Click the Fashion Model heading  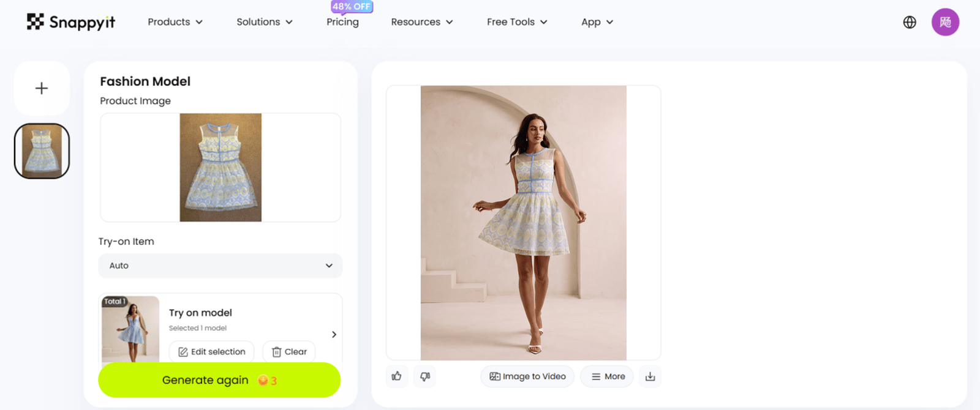click(x=145, y=81)
